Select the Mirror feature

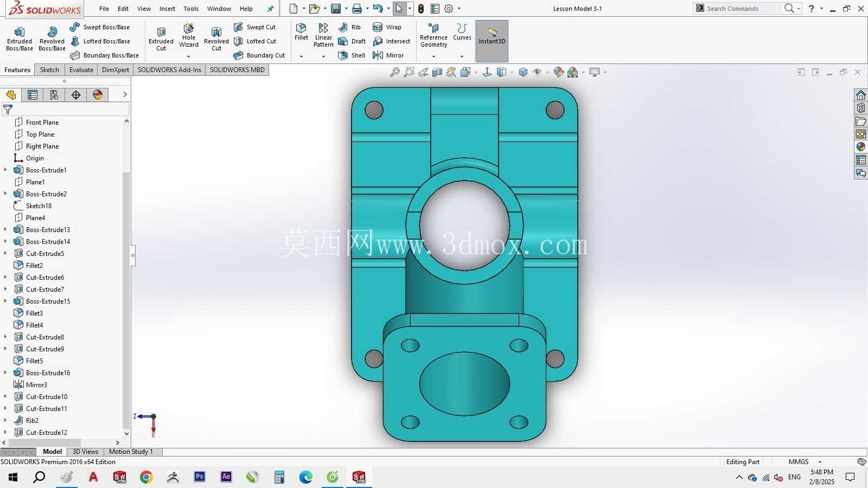click(x=388, y=55)
